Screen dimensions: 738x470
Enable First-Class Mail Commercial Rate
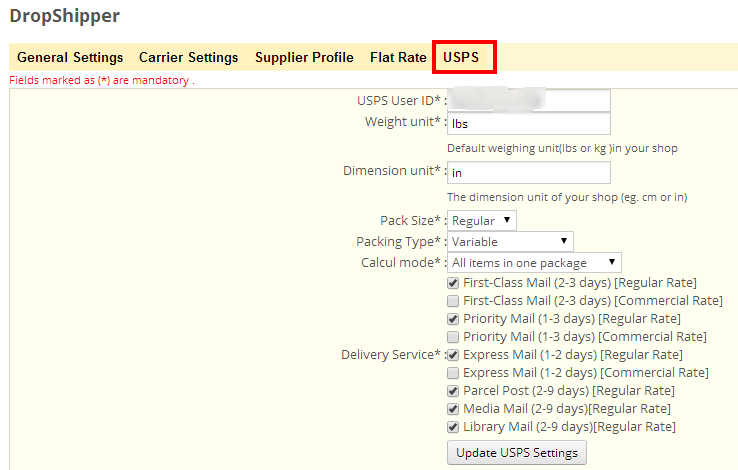point(453,301)
